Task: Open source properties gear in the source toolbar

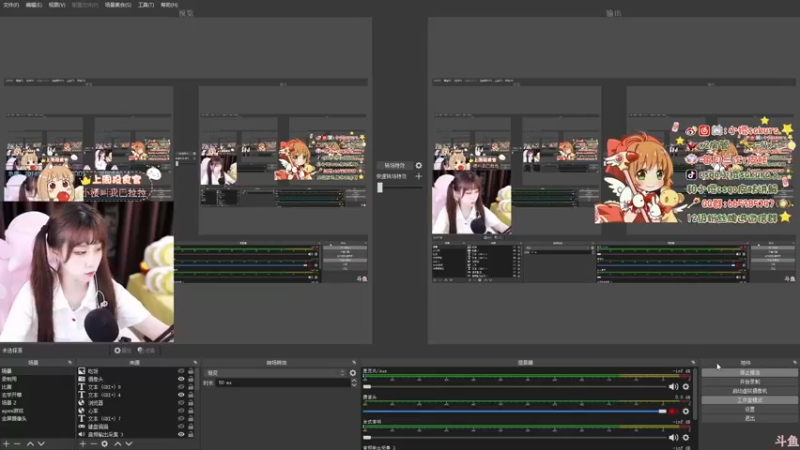Action: coord(122,351)
